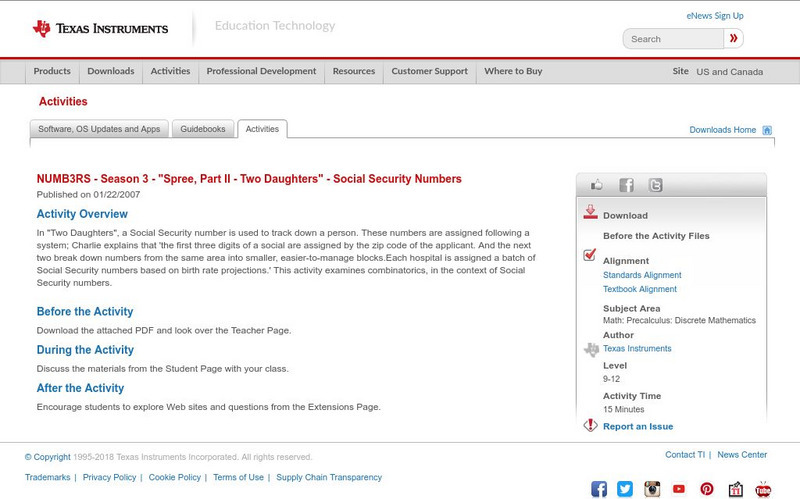Click the gray Texas state author icon
Viewport: 800px width, 499px height.
[591, 350]
